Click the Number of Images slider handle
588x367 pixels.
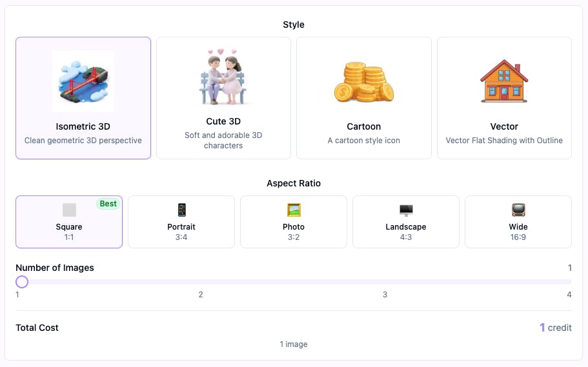(22, 281)
